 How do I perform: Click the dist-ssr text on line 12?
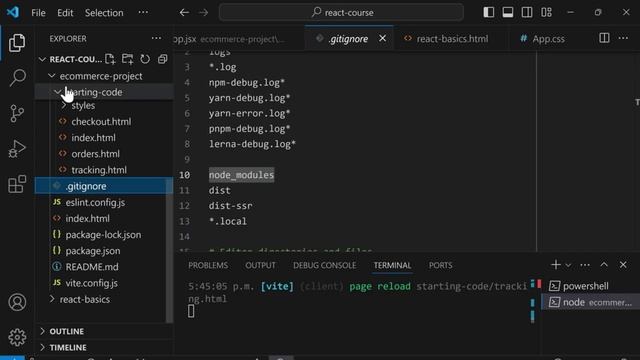tap(230, 206)
